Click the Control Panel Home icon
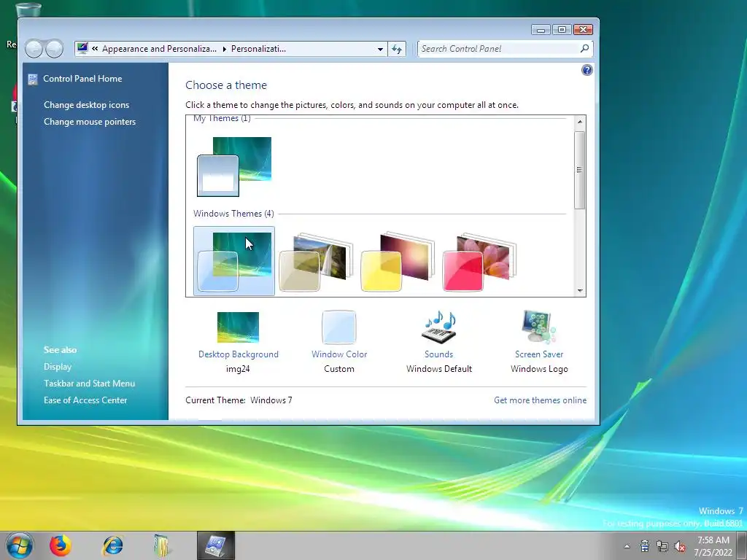The height and width of the screenshot is (560, 747). [x=32, y=79]
